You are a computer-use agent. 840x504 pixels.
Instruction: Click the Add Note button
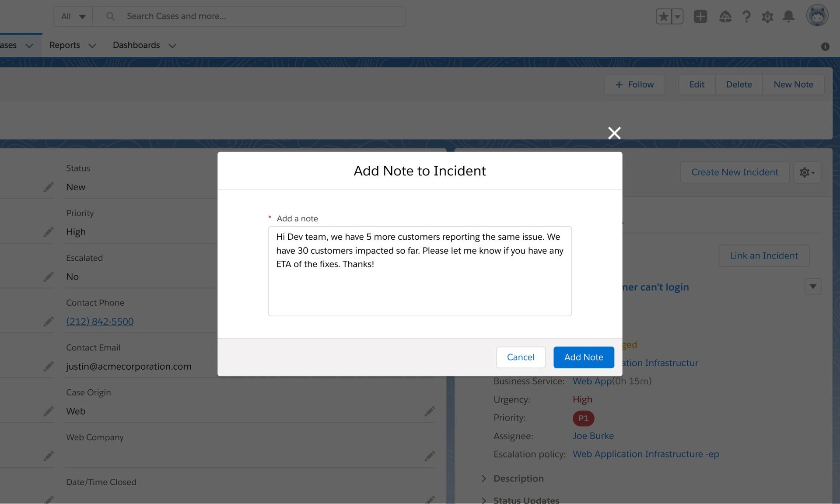click(x=584, y=357)
